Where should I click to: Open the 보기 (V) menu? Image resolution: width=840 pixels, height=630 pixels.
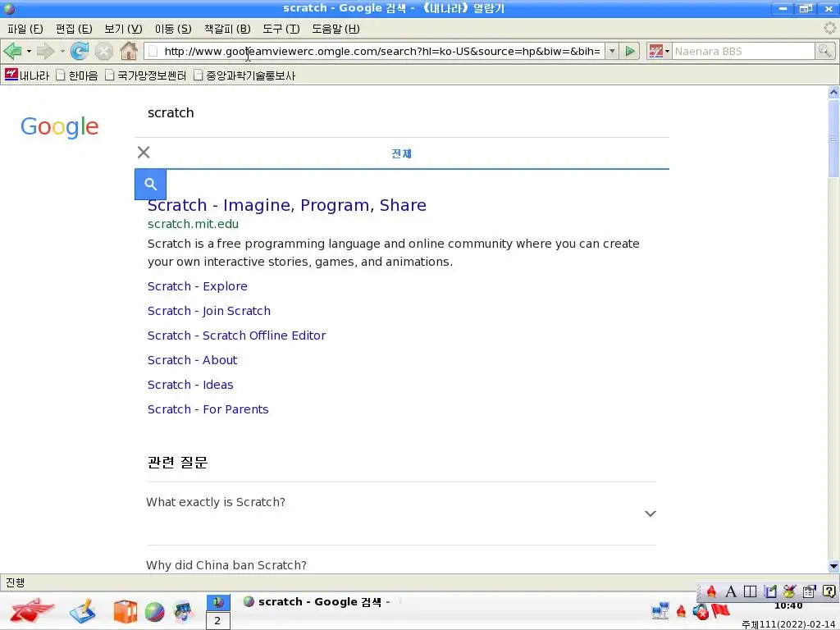pos(123,29)
